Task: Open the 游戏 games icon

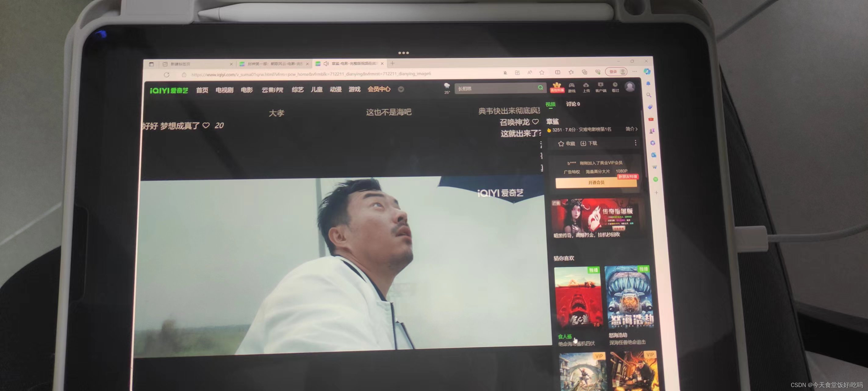Action: coord(572,87)
